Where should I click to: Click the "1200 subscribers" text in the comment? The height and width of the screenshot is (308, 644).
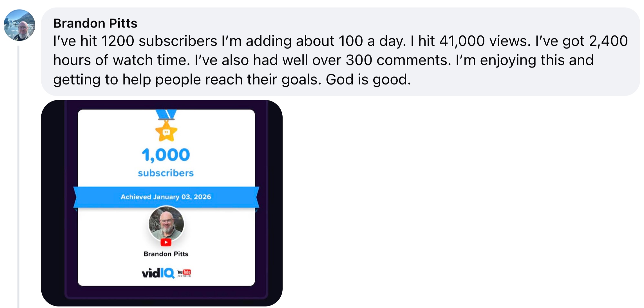(x=159, y=41)
